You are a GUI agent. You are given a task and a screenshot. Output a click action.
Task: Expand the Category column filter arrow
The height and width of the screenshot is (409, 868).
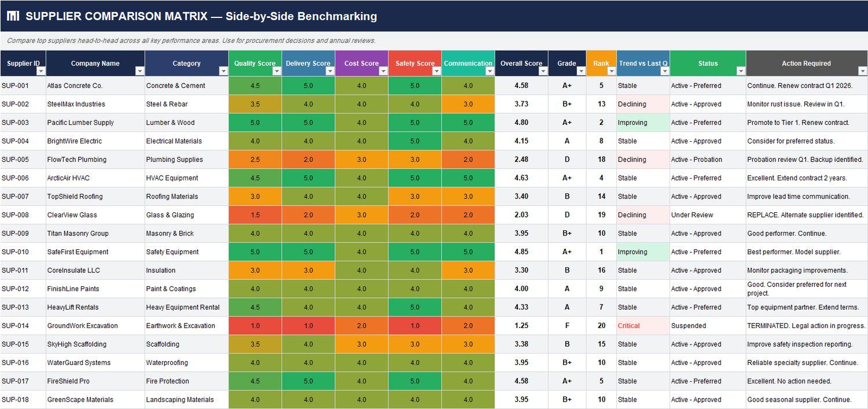coord(223,71)
